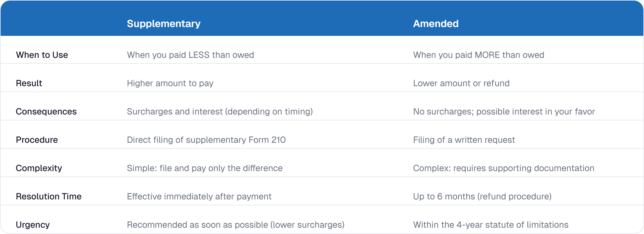The height and width of the screenshot is (234, 644).
Task: Click 'Up to 6 months (refund procedure)'
Action: pyautogui.click(x=482, y=196)
